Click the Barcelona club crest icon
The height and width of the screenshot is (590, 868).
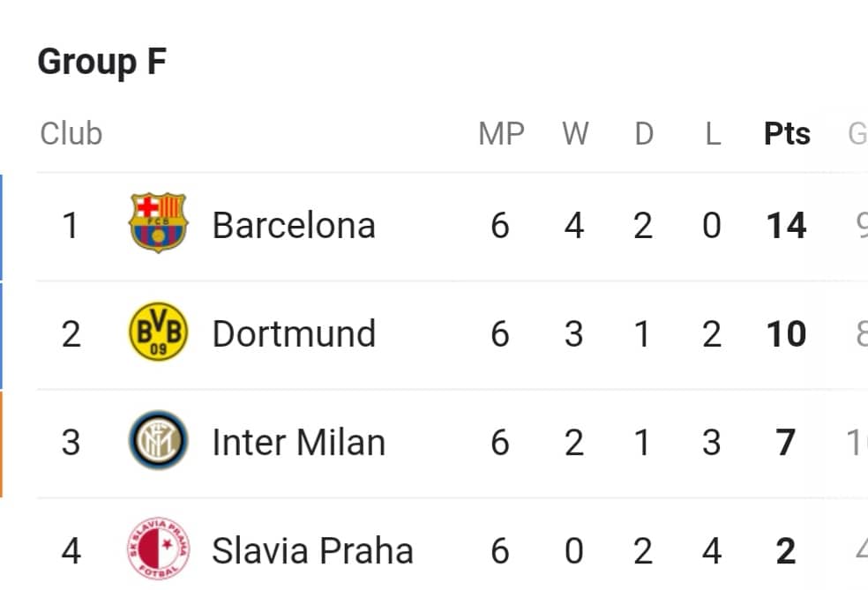[x=158, y=224]
